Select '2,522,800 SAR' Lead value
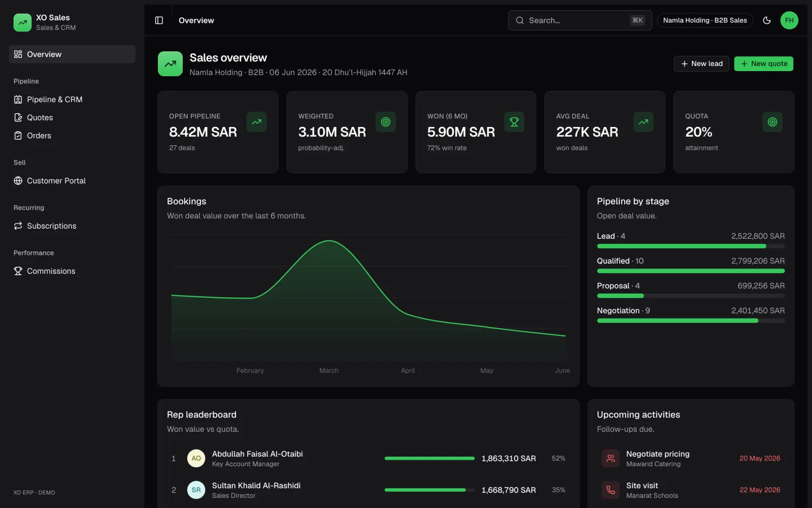The width and height of the screenshot is (812, 508). pyautogui.click(x=758, y=236)
